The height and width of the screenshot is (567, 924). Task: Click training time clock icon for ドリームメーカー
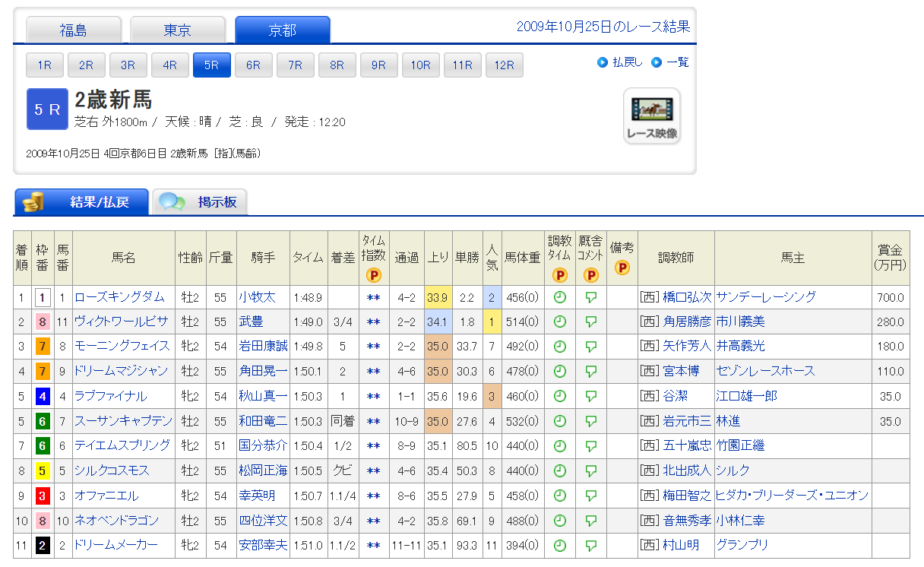(x=560, y=545)
